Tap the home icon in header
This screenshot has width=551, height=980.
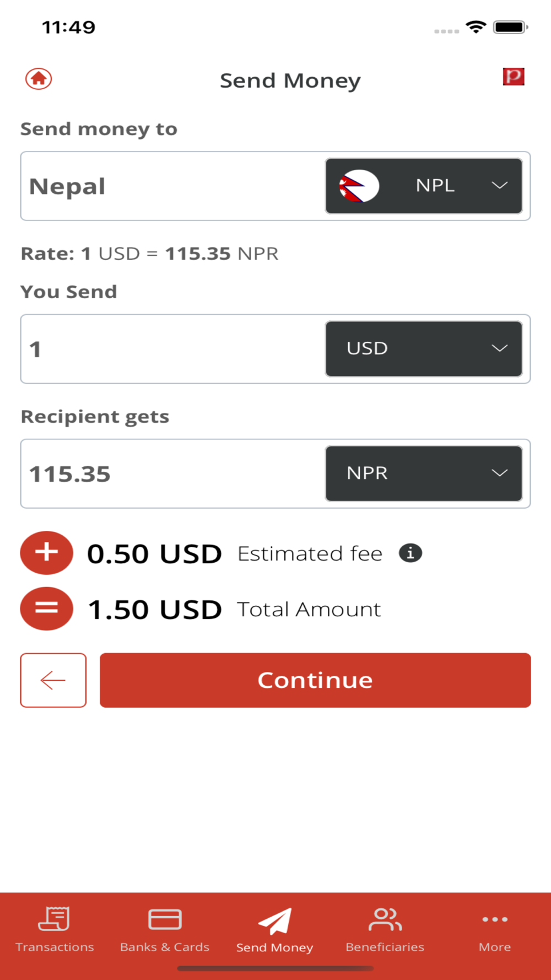[x=39, y=79]
